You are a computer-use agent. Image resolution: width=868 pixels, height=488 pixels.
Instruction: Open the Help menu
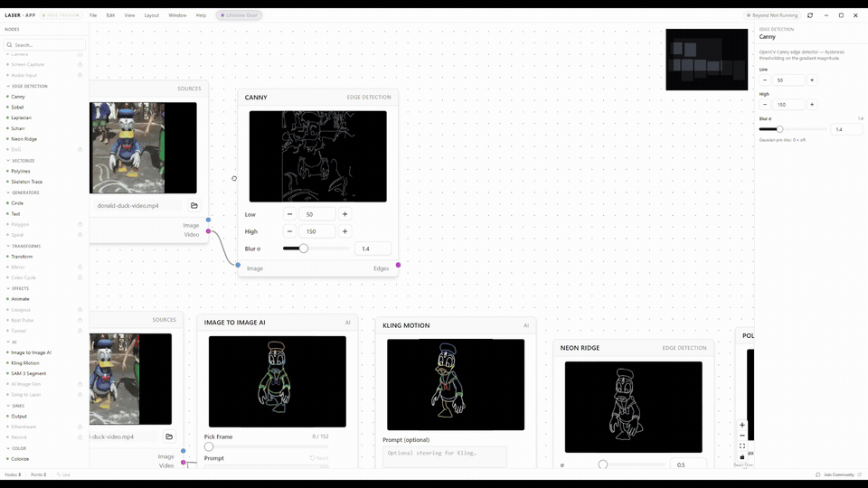tap(201, 15)
